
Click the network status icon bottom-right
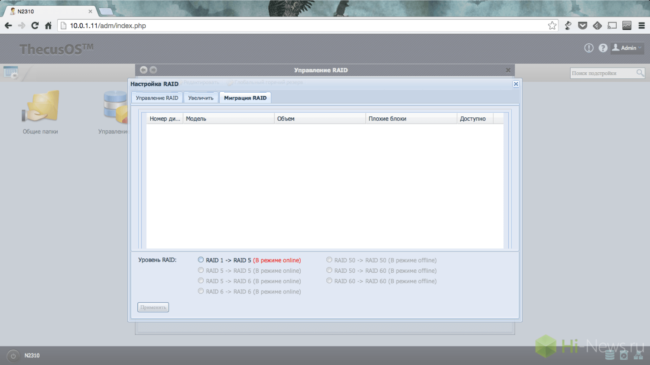pos(638,355)
